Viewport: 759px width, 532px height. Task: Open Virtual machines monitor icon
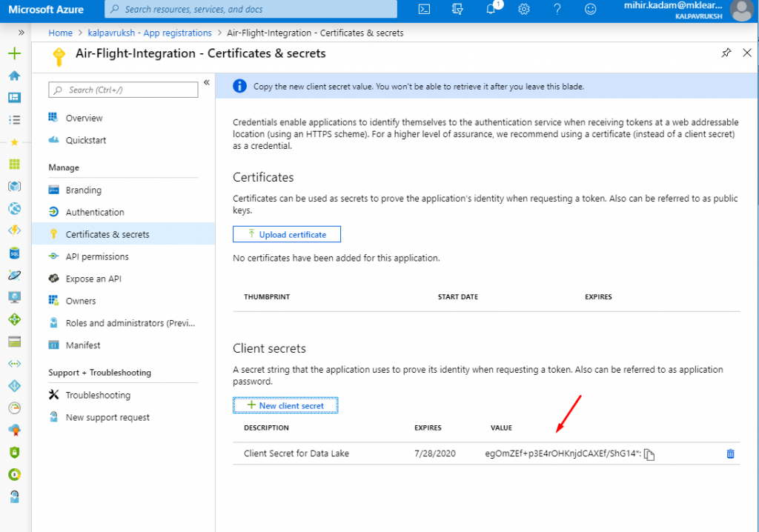pos(15,297)
